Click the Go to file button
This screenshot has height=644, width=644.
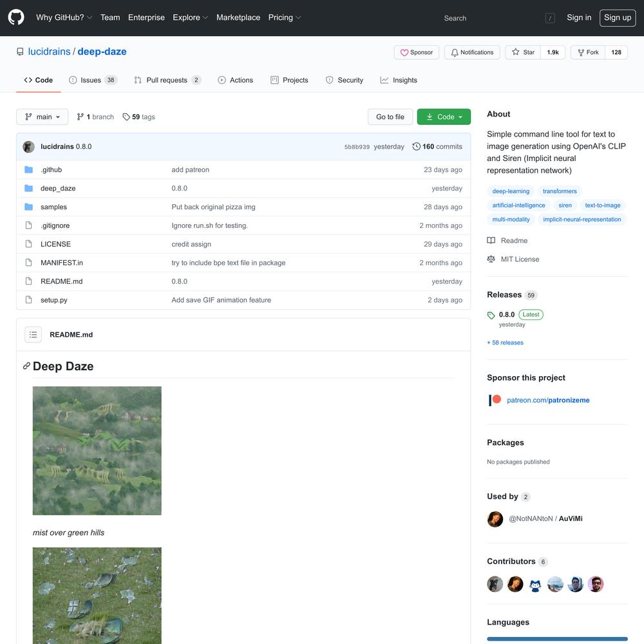pyautogui.click(x=390, y=117)
